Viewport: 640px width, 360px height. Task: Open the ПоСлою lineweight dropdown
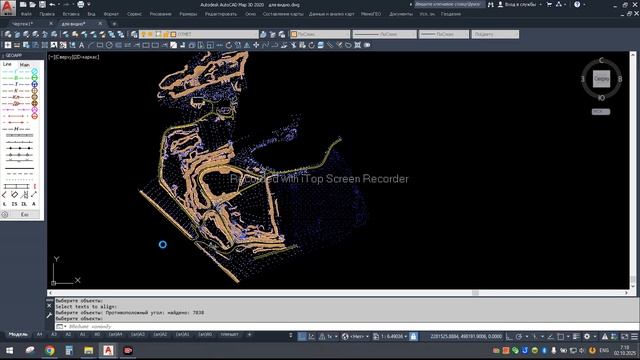[x=444, y=34]
